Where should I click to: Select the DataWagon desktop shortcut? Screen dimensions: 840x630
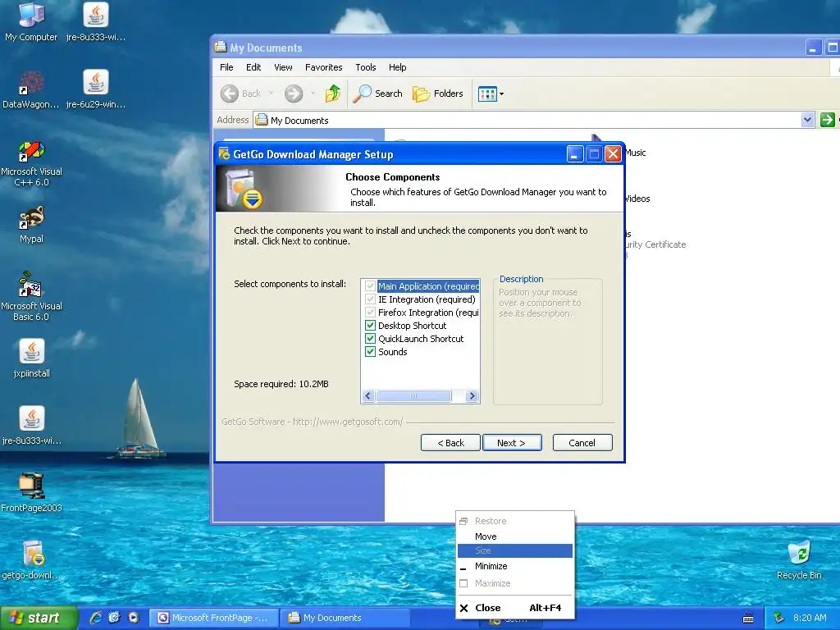pos(31,89)
